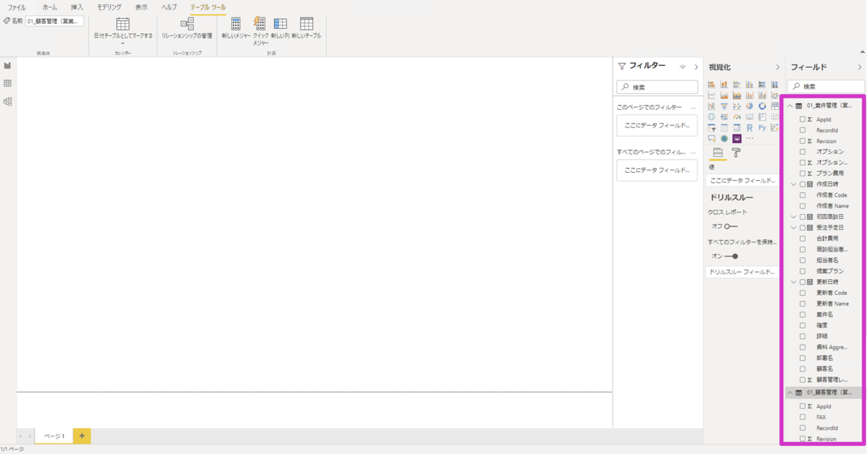Open the モデリング ribbon tab

[x=110, y=7]
